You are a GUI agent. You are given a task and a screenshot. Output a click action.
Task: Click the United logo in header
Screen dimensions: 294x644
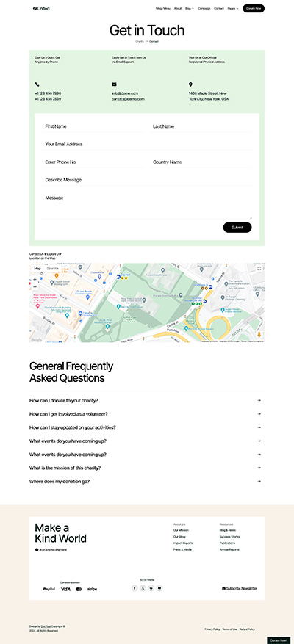[41, 8]
